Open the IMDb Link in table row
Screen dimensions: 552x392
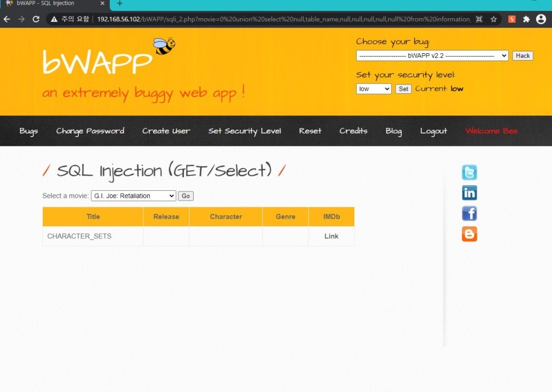click(x=331, y=236)
